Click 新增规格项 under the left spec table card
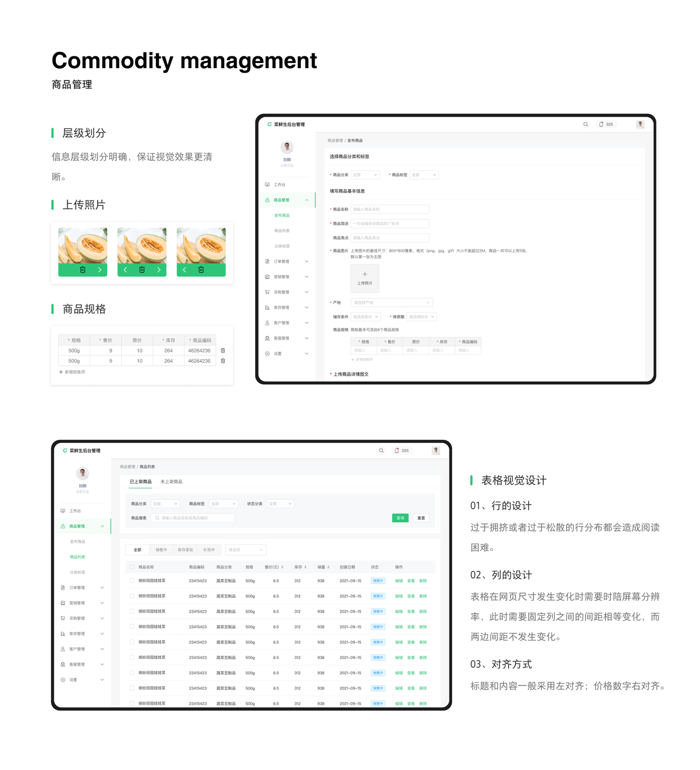The width and height of the screenshot is (700, 770). (x=72, y=372)
